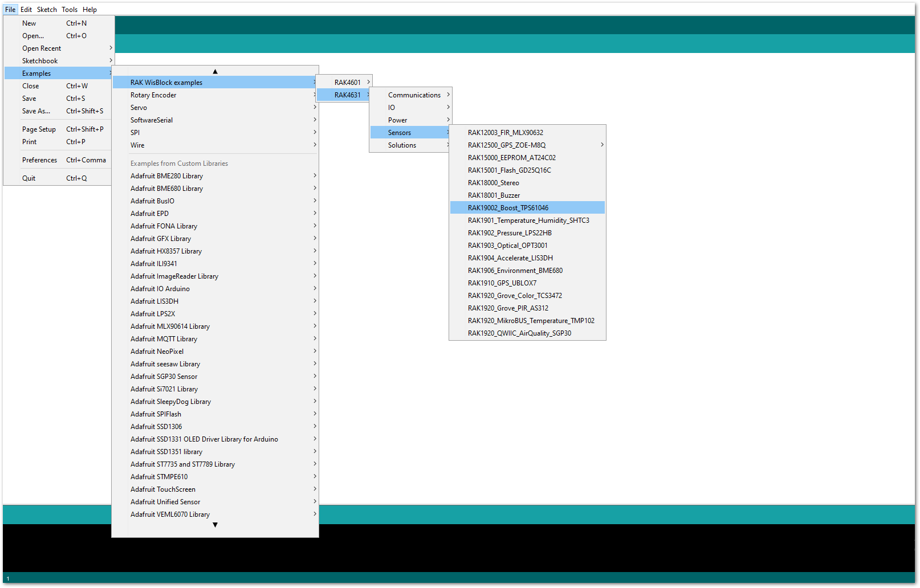Expand Adafruit BME680 Library examples
This screenshot has width=920, height=588.
pyautogui.click(x=215, y=189)
